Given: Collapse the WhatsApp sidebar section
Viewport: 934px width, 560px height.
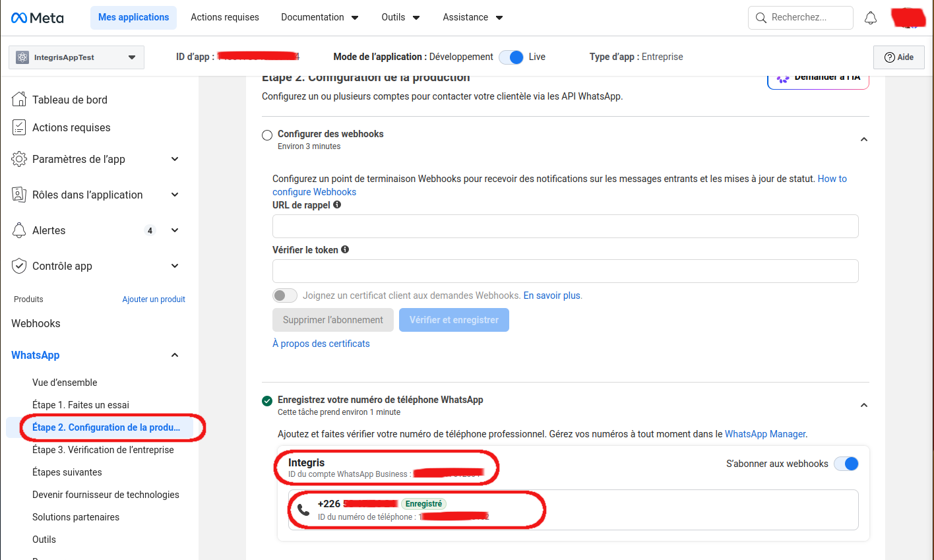Looking at the screenshot, I should 175,355.
